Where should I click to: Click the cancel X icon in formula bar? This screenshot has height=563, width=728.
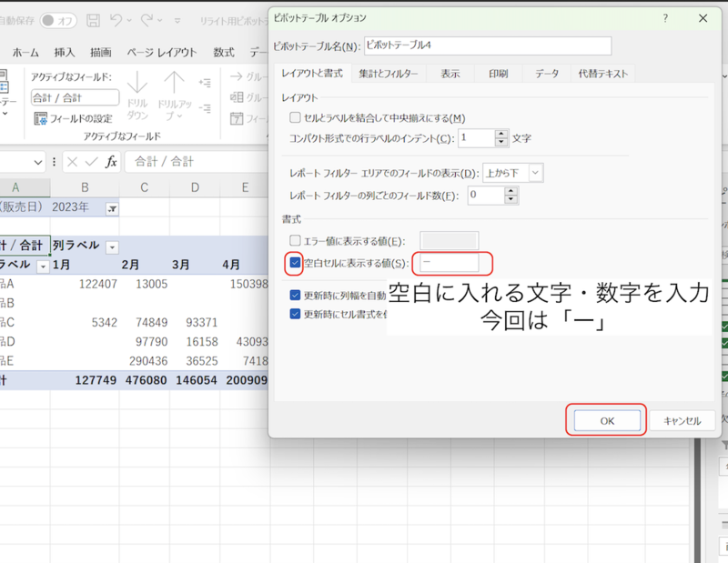click(x=72, y=161)
